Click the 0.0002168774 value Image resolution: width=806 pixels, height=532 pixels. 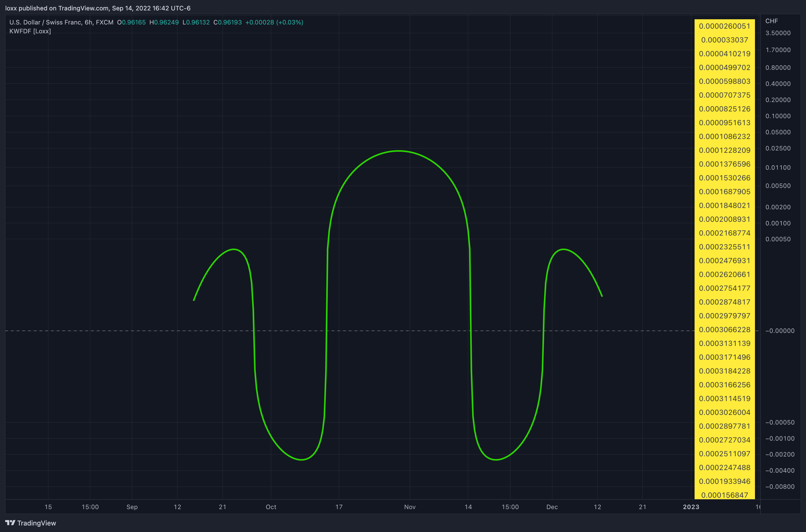[x=725, y=233]
